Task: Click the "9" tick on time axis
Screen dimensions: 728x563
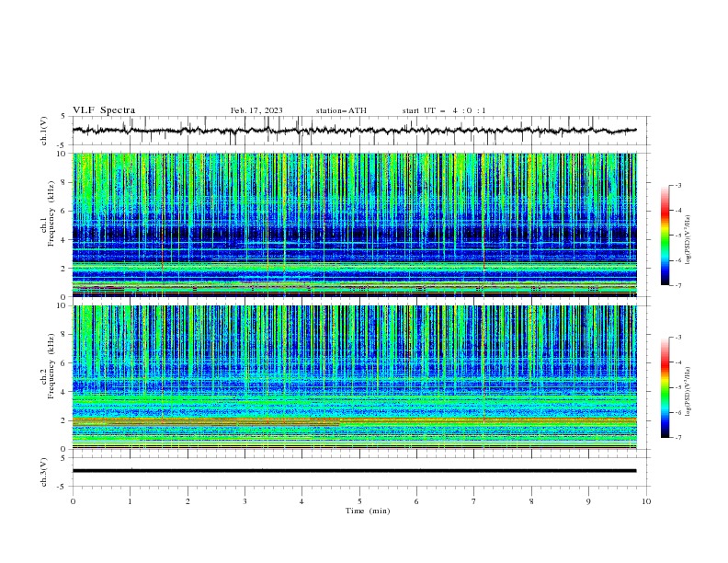Action: coord(588,501)
